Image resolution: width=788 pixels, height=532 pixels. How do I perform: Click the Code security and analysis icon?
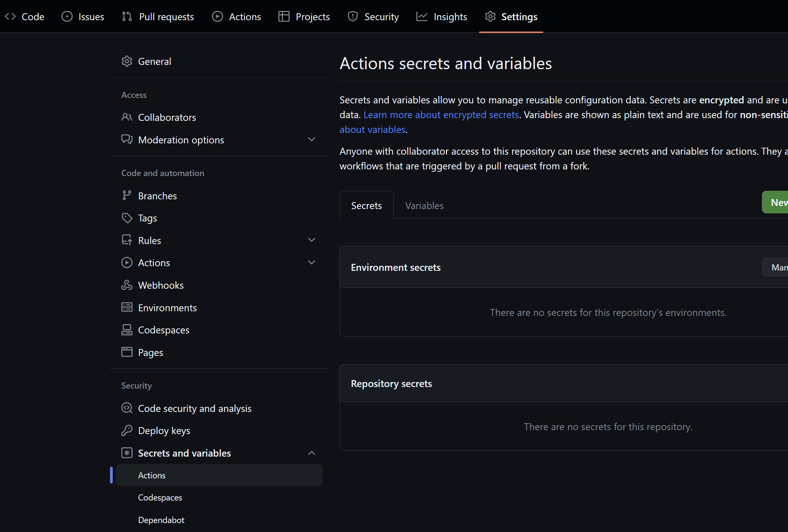pos(127,408)
